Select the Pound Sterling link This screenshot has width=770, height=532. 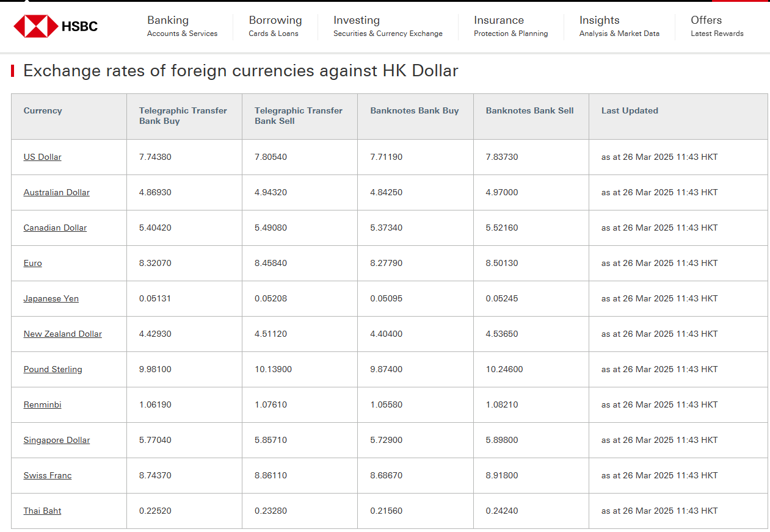click(x=53, y=369)
